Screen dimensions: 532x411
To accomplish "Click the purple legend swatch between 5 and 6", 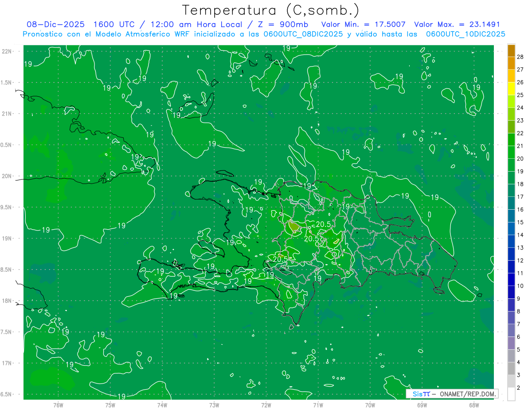I will 511,343.
